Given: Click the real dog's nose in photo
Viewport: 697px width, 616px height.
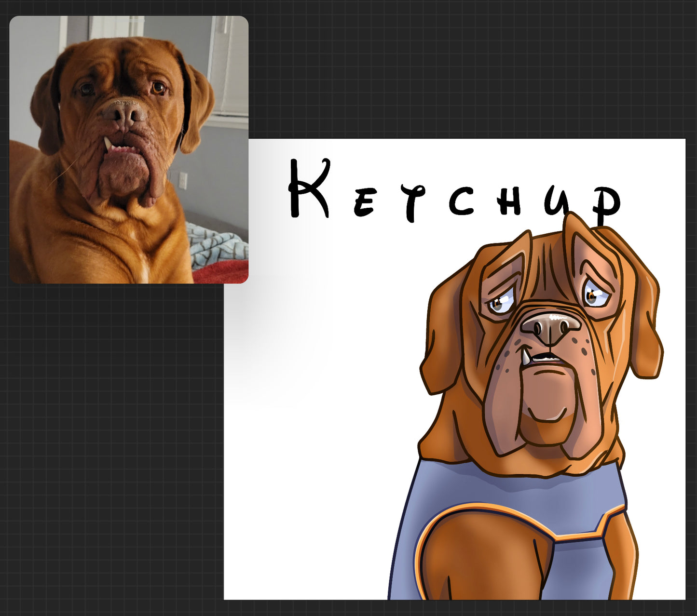Looking at the screenshot, I should point(123,112).
